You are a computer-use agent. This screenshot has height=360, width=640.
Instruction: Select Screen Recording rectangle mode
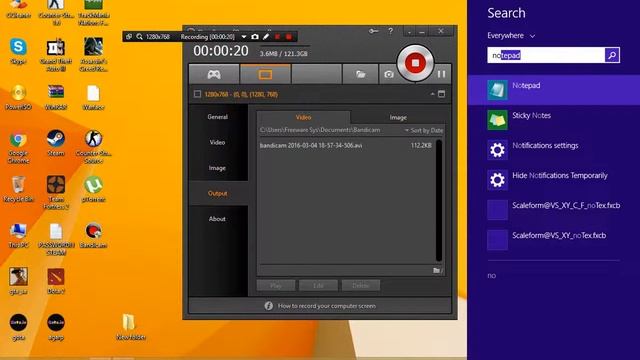point(265,74)
